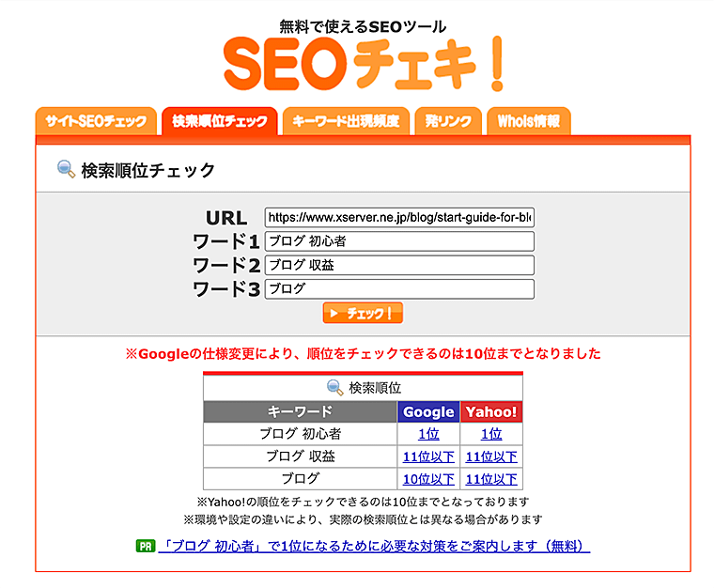Click the ブログ keyword cell in results
This screenshot has height=588, width=714.
300,478
